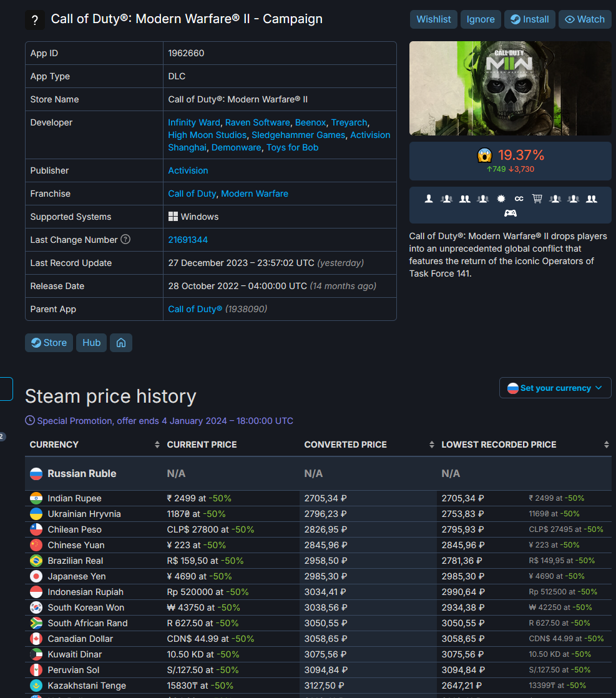
Task: Click the Japanese flag icon
Action: point(36,576)
